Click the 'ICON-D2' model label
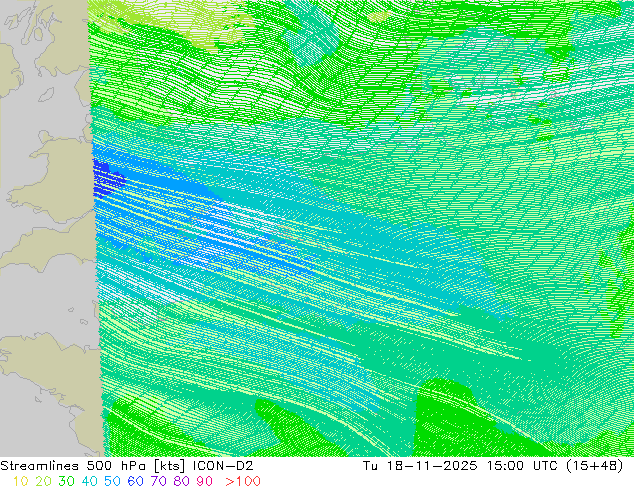 coord(223,466)
